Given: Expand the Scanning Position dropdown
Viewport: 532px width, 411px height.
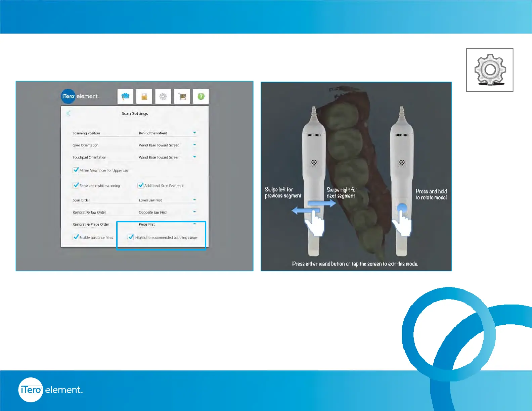Looking at the screenshot, I should click(x=194, y=133).
